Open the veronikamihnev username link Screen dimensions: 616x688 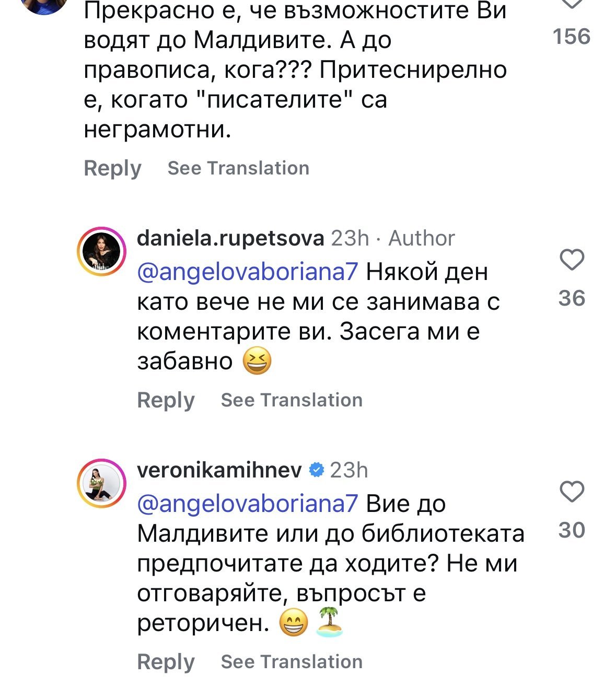click(x=219, y=471)
